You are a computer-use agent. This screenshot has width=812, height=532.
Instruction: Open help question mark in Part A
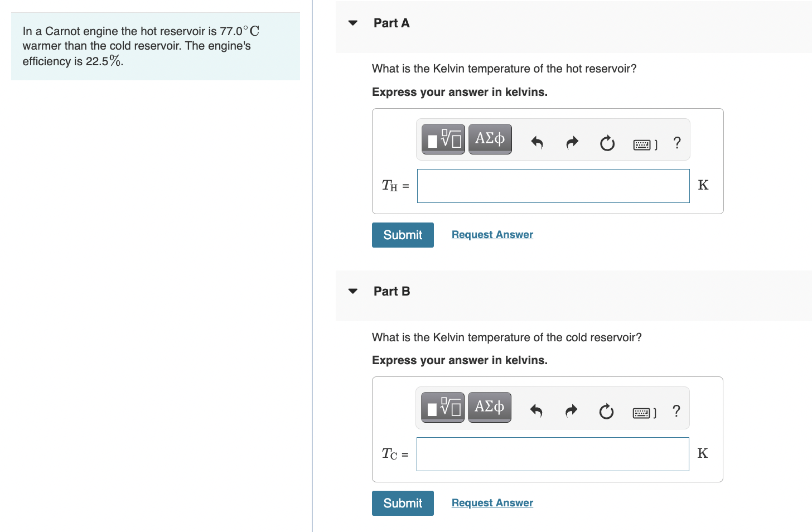(677, 143)
